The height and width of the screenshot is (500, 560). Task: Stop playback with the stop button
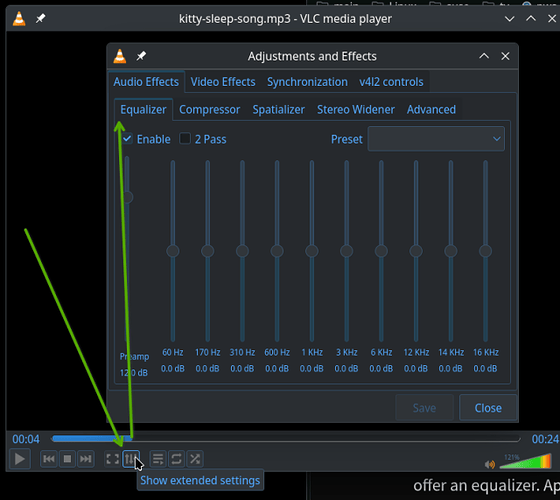pos(67,459)
